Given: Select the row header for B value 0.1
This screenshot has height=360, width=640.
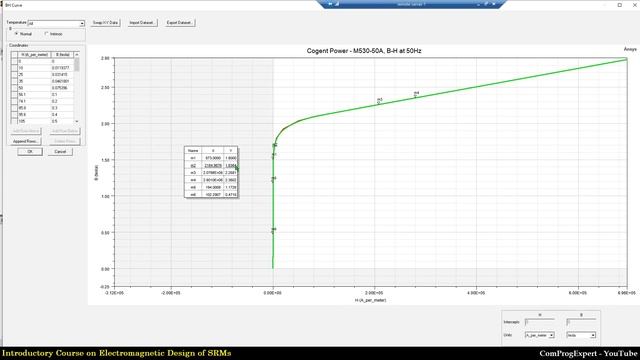Looking at the screenshot, I should point(14,94).
